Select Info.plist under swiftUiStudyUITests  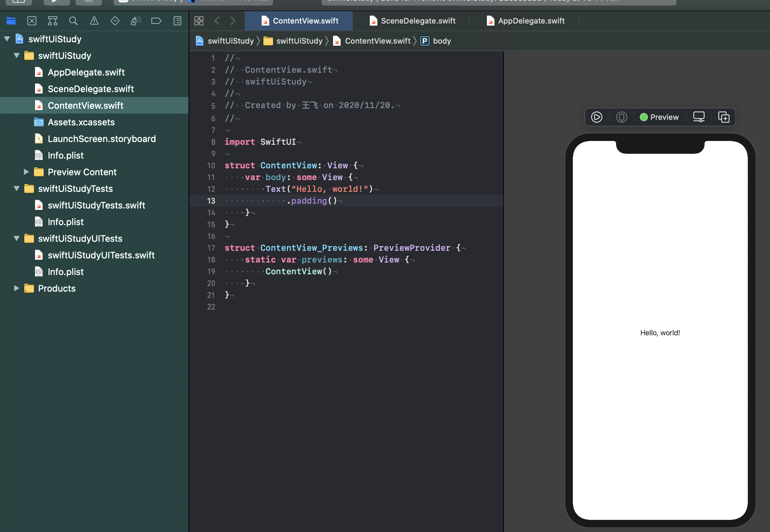[x=94, y=272]
